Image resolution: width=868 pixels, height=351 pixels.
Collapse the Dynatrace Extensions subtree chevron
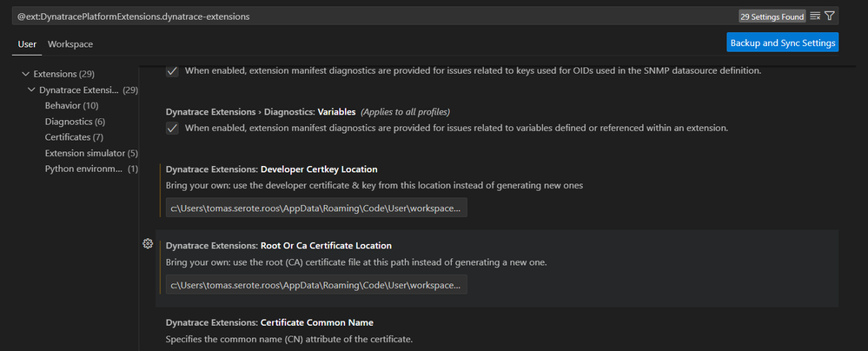[x=32, y=89]
